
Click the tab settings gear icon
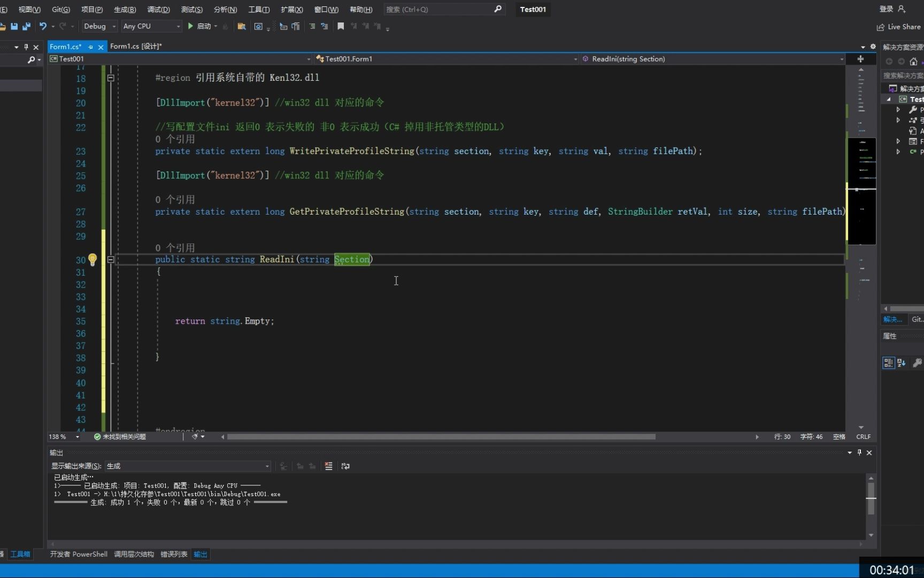[873, 47]
